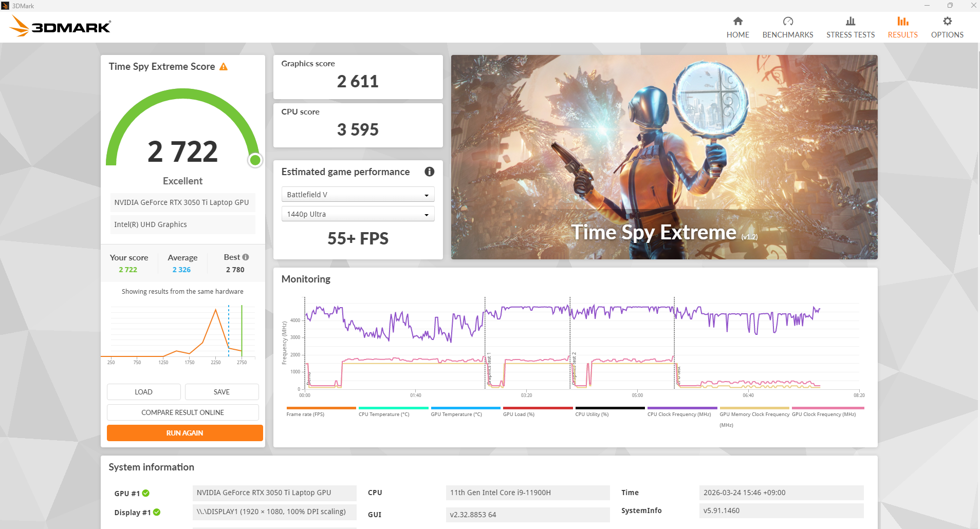This screenshot has height=529, width=980.
Task: Click the System information heading
Action: pos(152,467)
